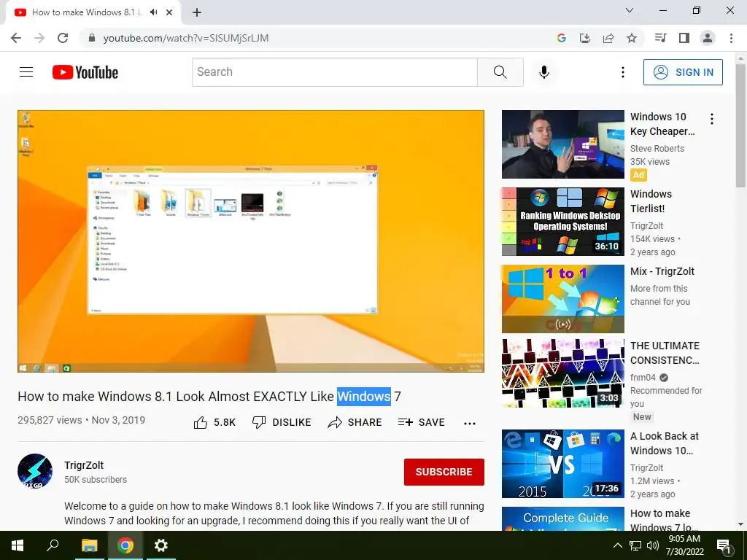Open the notification center icon

pyautogui.click(x=724, y=546)
